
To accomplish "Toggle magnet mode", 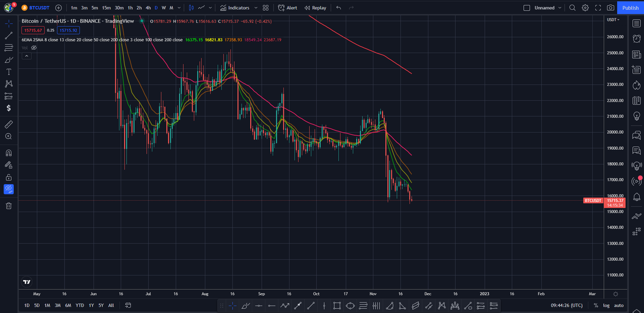I will [x=9, y=152].
